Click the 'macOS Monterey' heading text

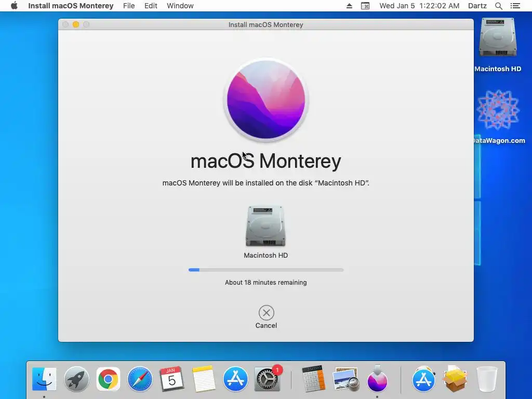click(x=265, y=161)
